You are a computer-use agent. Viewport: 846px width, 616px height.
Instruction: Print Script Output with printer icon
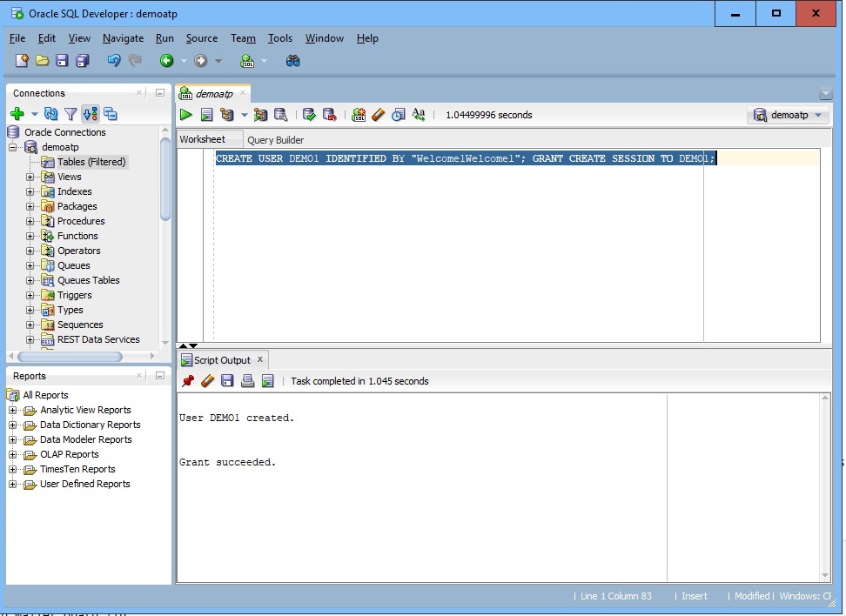(248, 381)
